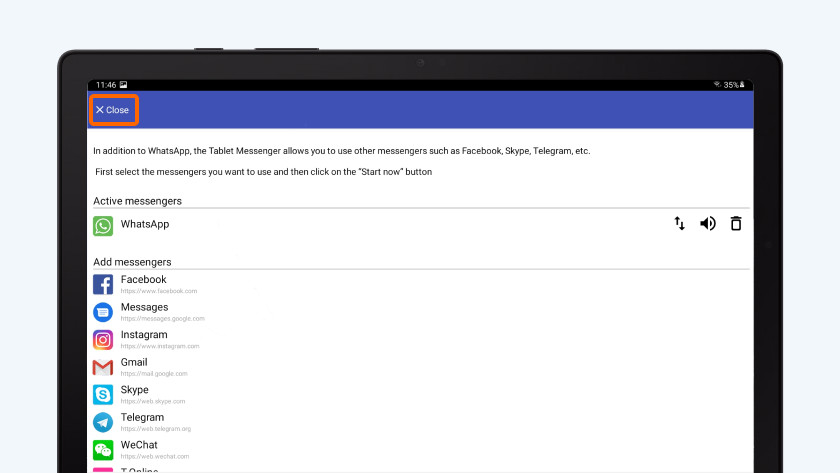This screenshot has width=840, height=473.
Task: Click the mail.google.com URL under Gmail
Action: coord(154,373)
